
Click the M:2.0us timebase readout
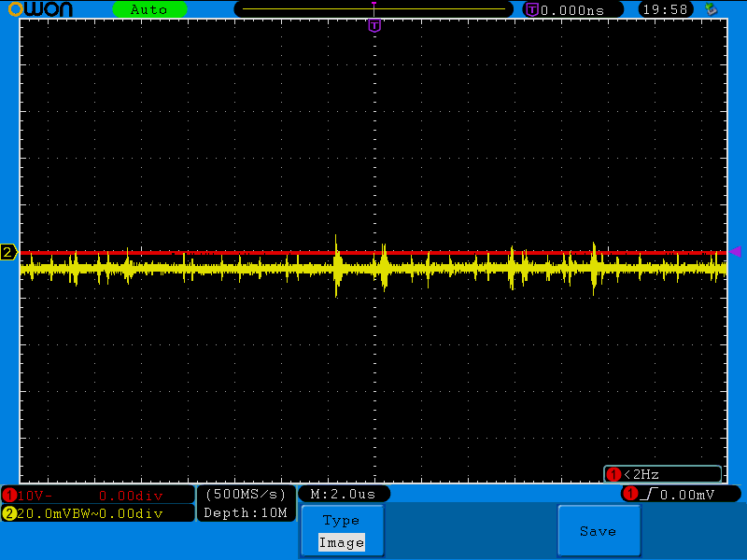(x=343, y=493)
